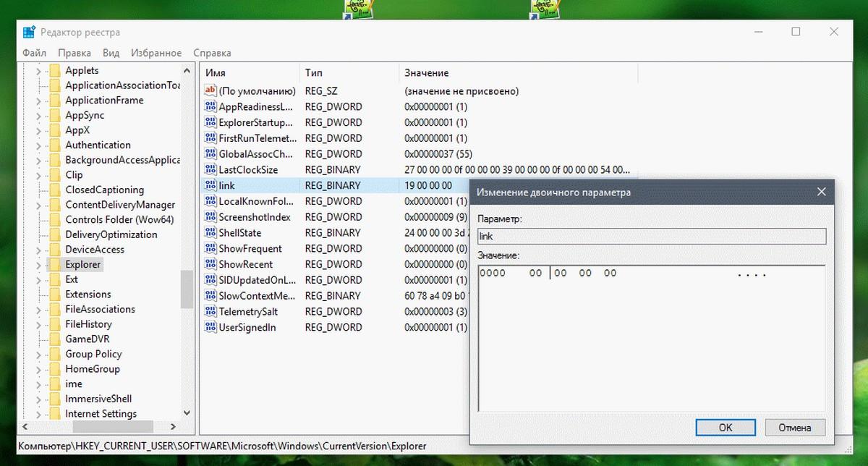Image resolution: width=868 pixels, height=466 pixels.
Task: Click the tree scrollbar down arrow
Action: tap(187, 413)
